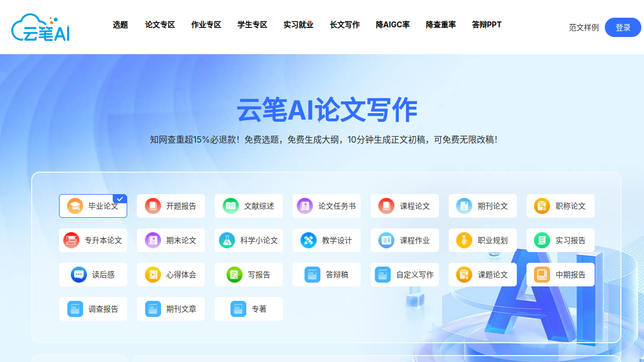
Task: Click the 文献综述 label text
Action: click(x=259, y=206)
